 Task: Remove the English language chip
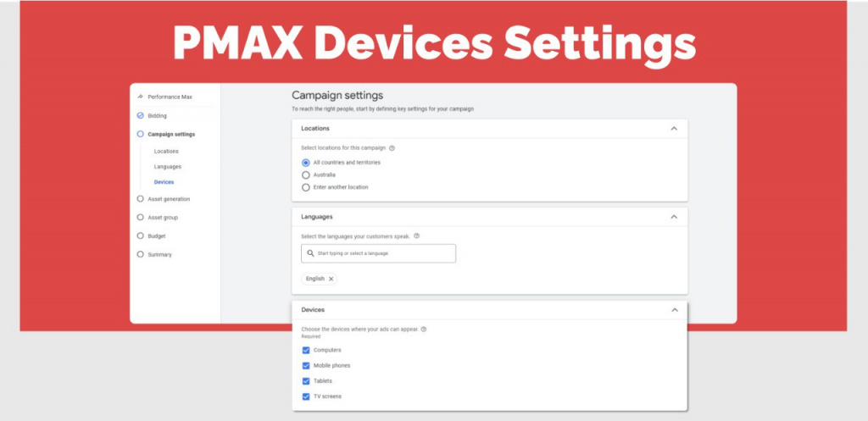pos(331,279)
